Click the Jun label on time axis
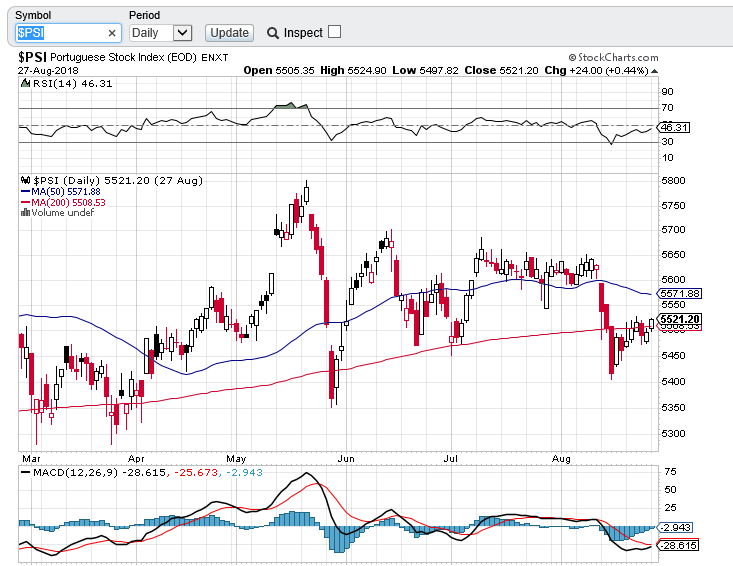Viewport: 733px width, 566px height. (346, 459)
